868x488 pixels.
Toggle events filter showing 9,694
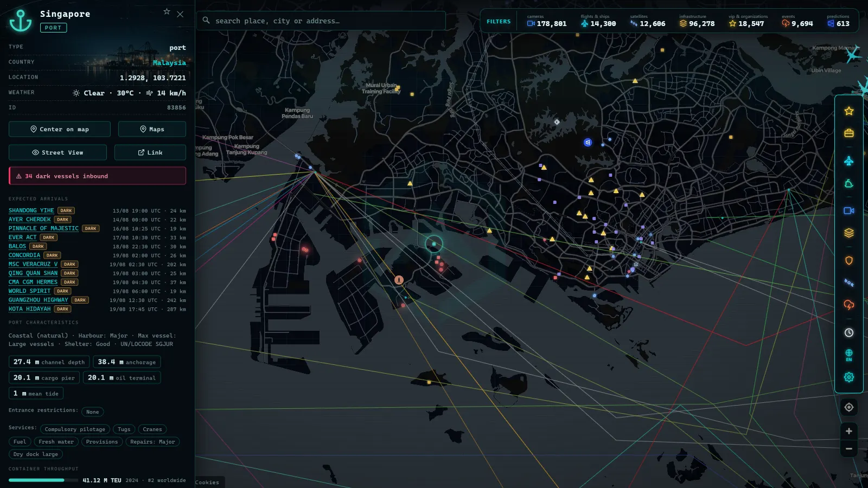(797, 21)
